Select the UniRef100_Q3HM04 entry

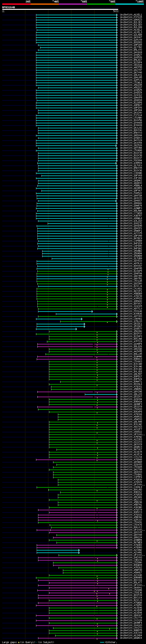[x=131, y=163]
